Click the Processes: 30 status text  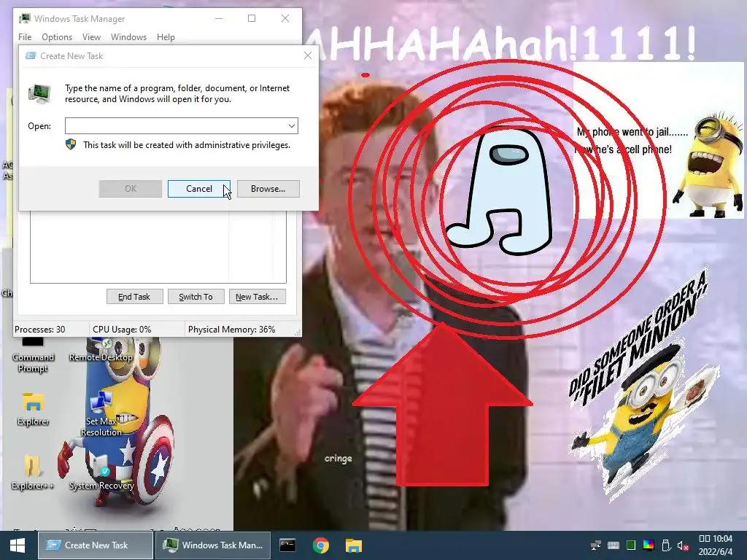coord(40,330)
